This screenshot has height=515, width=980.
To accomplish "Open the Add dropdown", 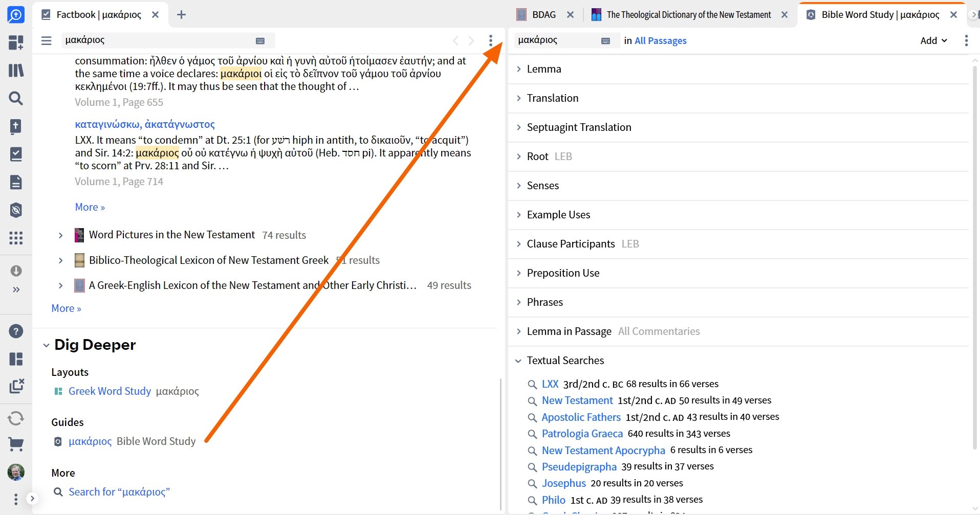I will tap(933, 40).
